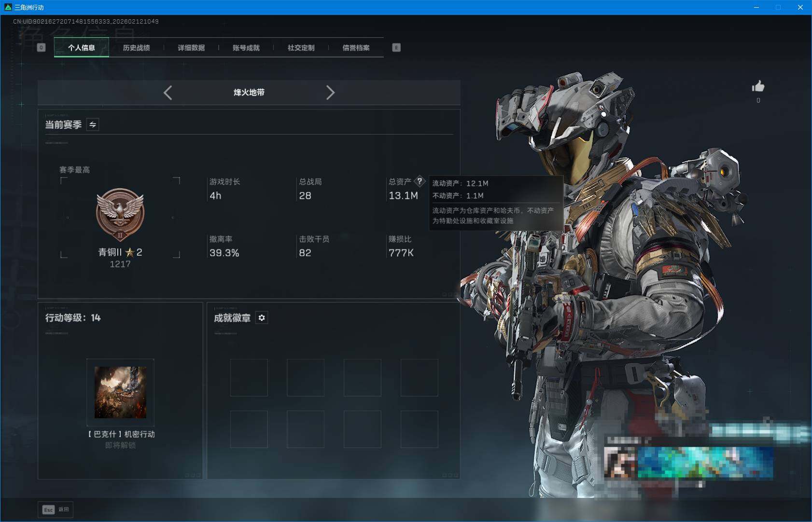This screenshot has width=812, height=522.
Task: Click the 巴克什 机密行动 thumbnail
Action: tap(120, 392)
